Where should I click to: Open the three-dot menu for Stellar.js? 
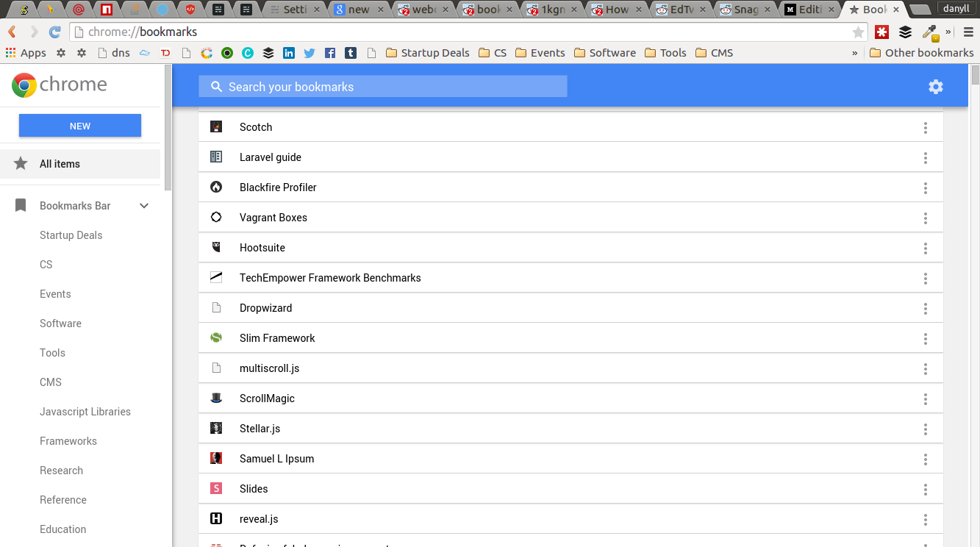(926, 429)
